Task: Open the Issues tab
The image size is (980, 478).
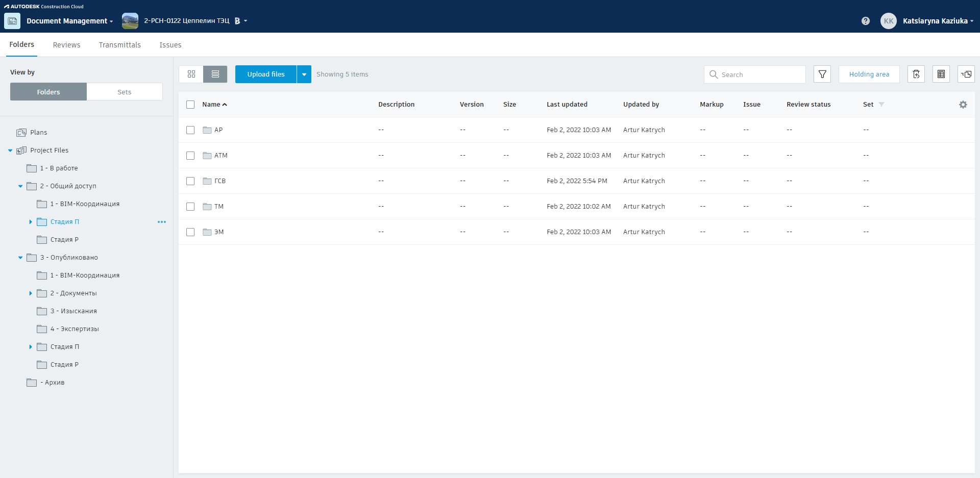Action: click(x=170, y=45)
